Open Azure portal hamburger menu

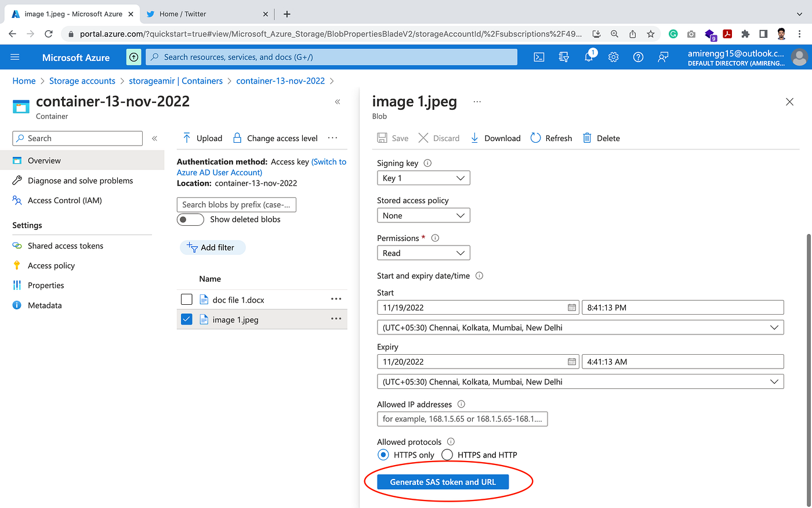click(x=15, y=57)
